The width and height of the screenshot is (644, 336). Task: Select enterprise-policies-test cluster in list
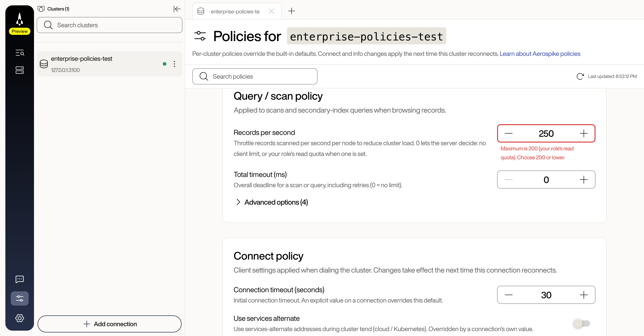(x=110, y=64)
